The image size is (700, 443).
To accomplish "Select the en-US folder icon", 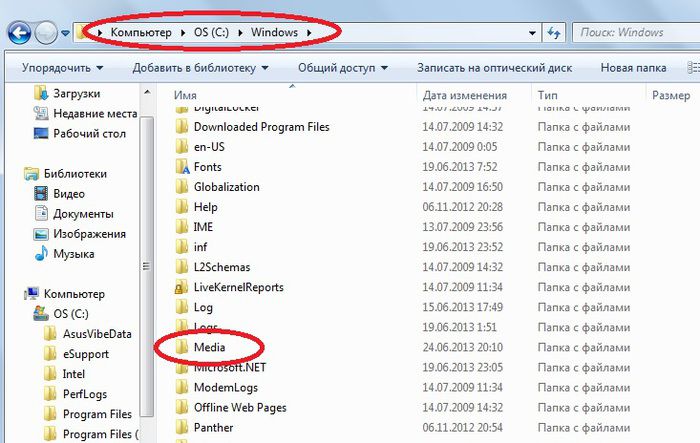I will pos(182,147).
